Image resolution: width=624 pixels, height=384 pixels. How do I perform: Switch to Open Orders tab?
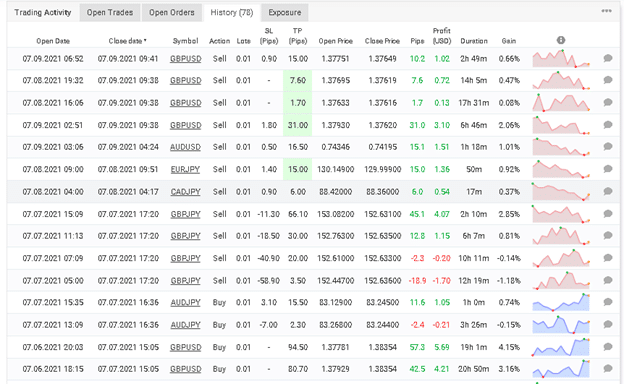[x=172, y=12]
